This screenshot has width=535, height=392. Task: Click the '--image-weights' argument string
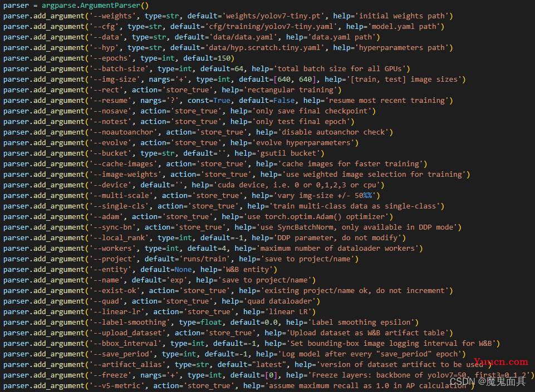[x=126, y=175]
